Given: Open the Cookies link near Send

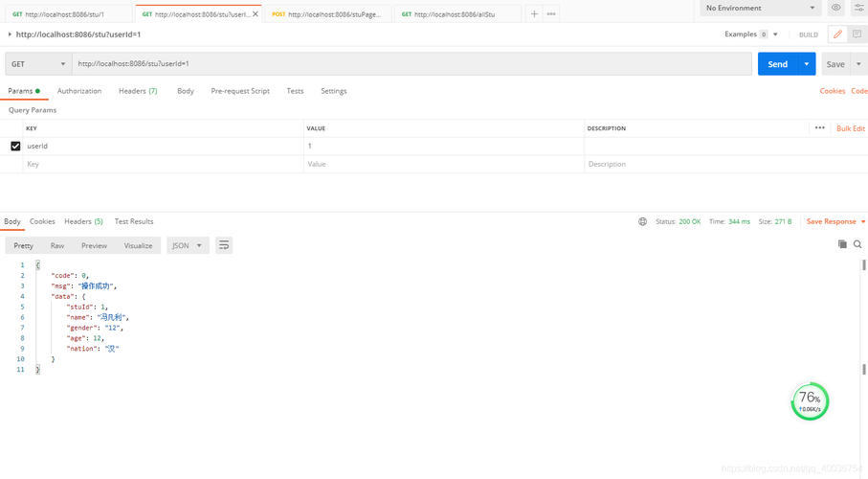Looking at the screenshot, I should (832, 91).
